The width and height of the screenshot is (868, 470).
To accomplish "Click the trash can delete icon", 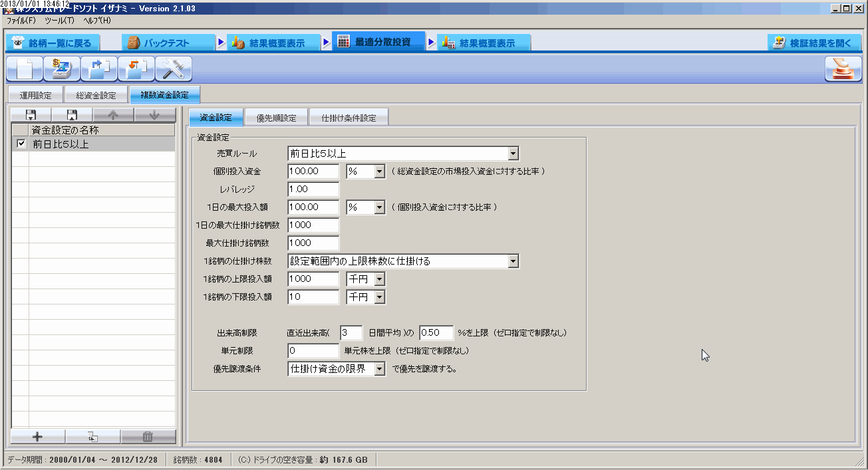I will click(148, 437).
